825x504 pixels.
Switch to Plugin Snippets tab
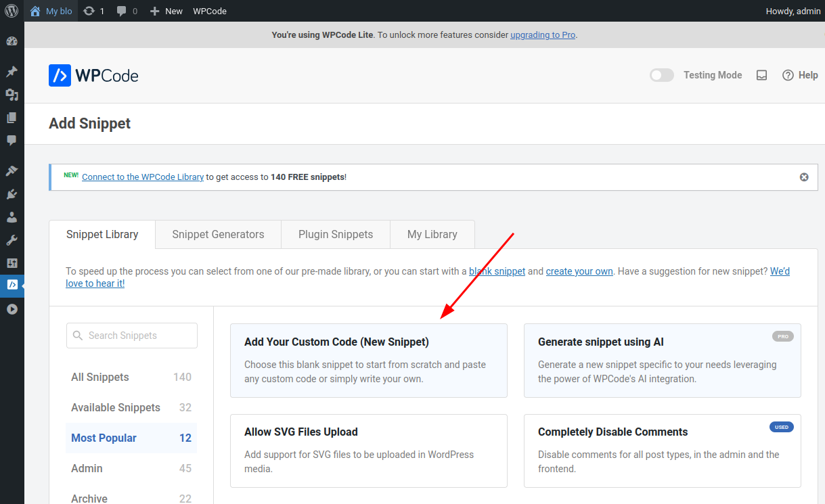[x=336, y=234]
